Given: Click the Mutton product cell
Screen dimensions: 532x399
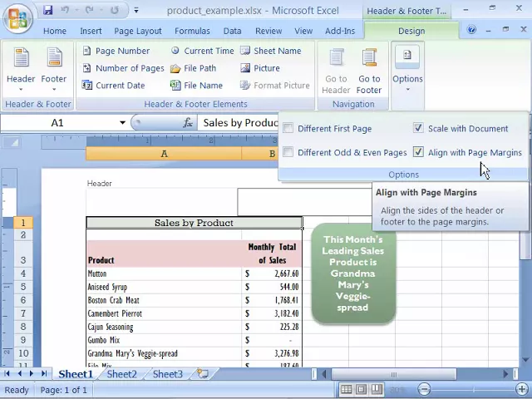Looking at the screenshot, I should [x=165, y=273].
